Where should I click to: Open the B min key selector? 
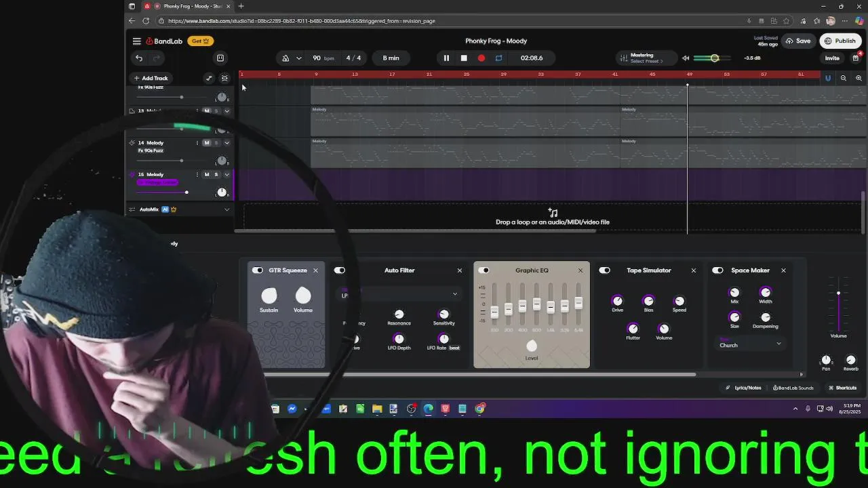[391, 58]
